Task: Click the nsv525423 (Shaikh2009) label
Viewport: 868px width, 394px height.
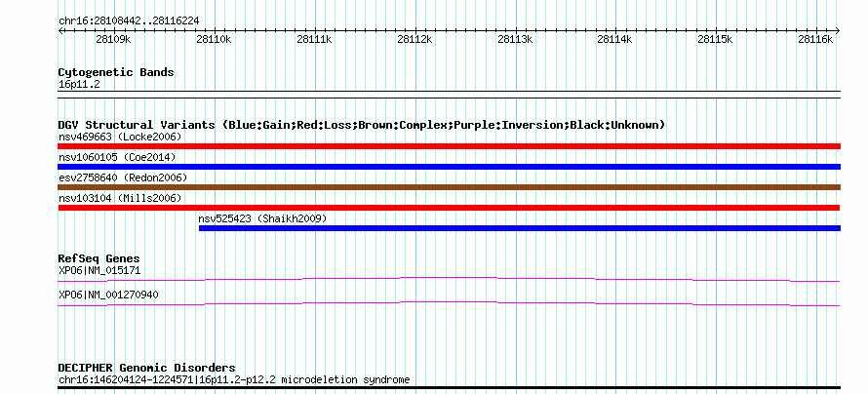Action: tap(262, 218)
